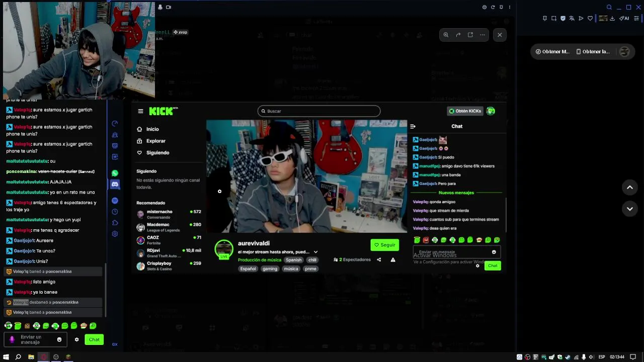Image resolution: width=644 pixels, height=362 pixels.
Task: Open the Kick hamburger menu
Action: pyautogui.click(x=140, y=111)
